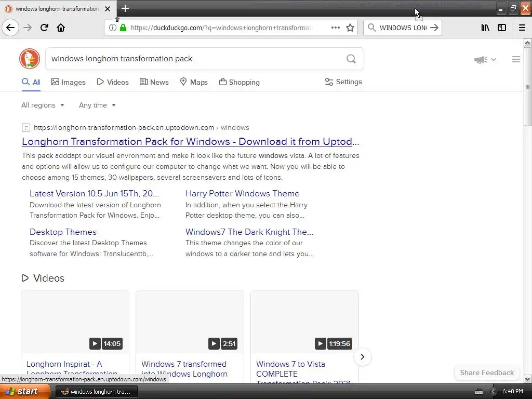The image size is (532, 399).
Task: Click the 2:51 video thumbnail image
Action: pos(190,322)
